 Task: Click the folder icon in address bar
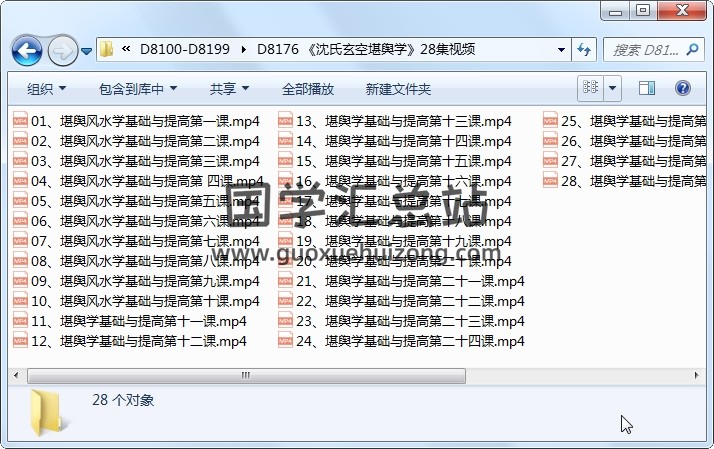point(107,49)
